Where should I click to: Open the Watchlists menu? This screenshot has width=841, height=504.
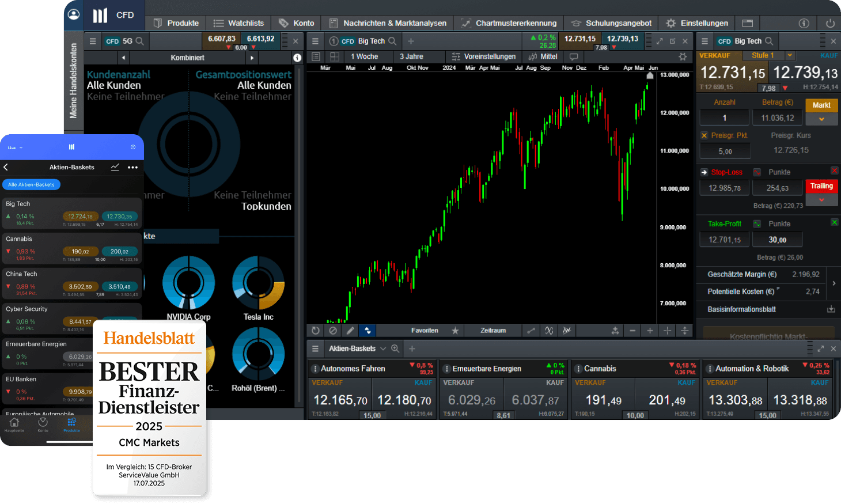(238, 23)
